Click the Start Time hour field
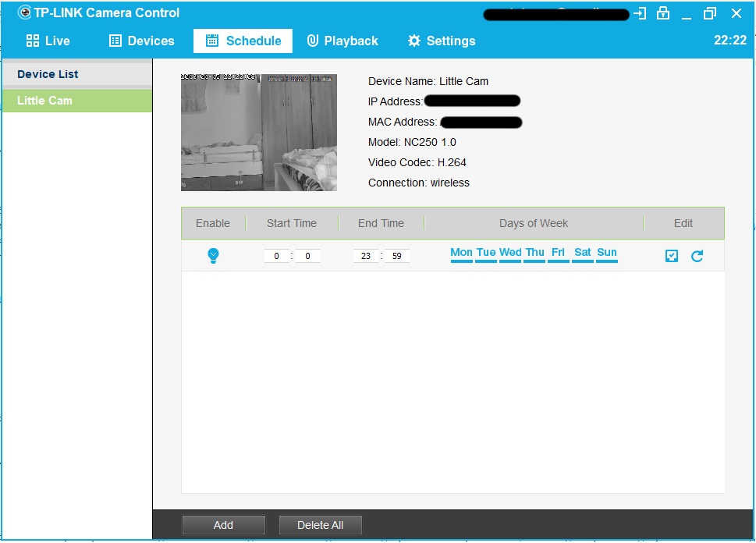This screenshot has height=543, width=756. [276, 256]
